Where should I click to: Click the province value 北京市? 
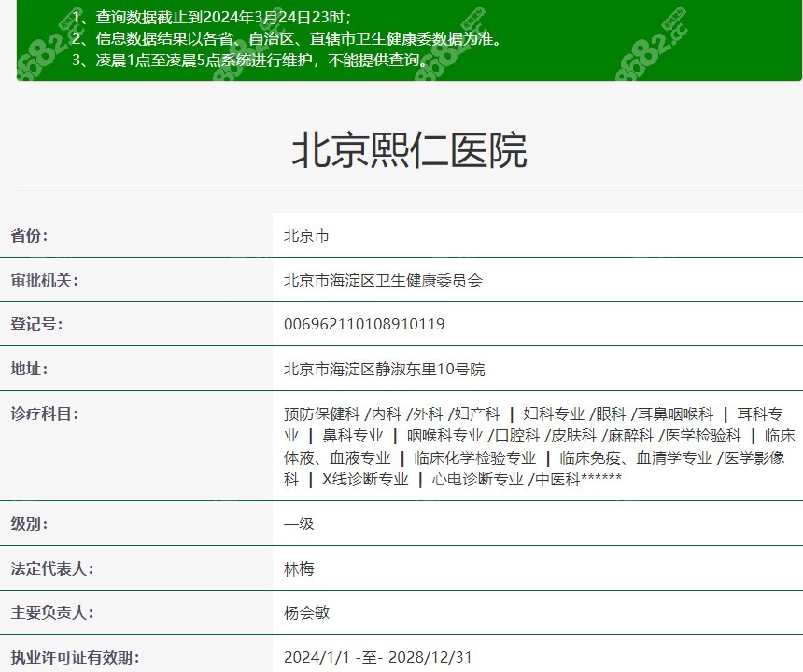pyautogui.click(x=306, y=236)
